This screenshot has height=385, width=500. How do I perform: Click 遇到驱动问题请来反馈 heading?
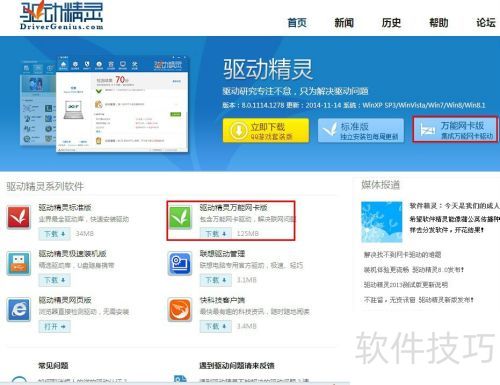237,365
